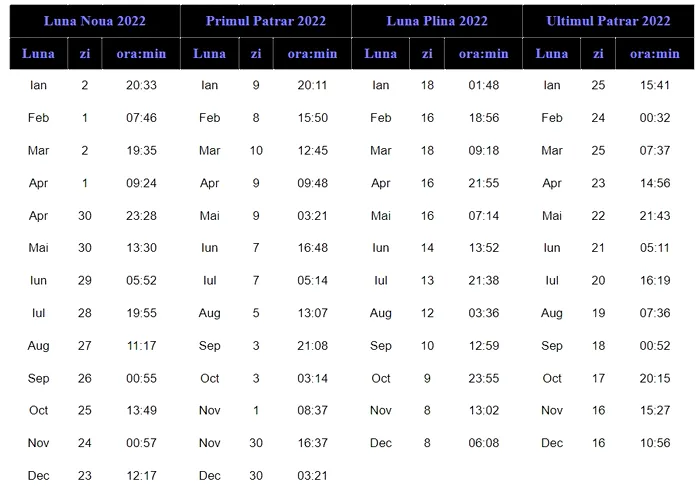This screenshot has width=700, height=495.
Task: Click the 10:56 time in Ultimul Patrar
Action: coord(655,443)
